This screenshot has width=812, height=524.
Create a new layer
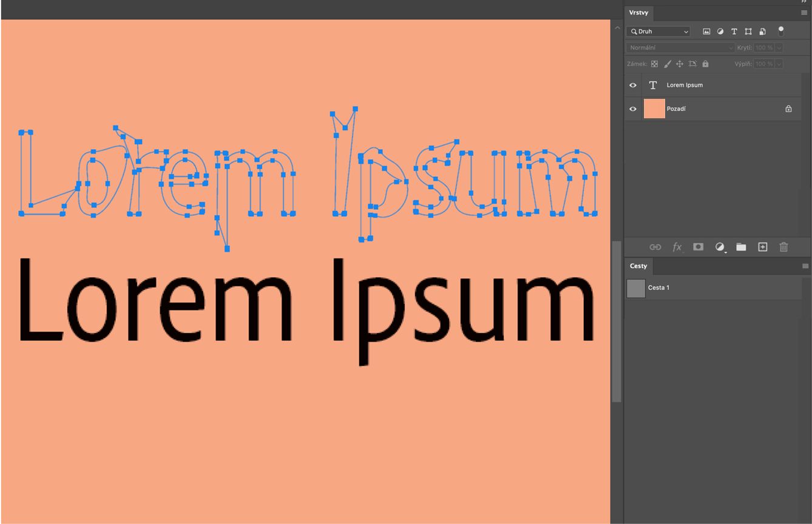tap(763, 247)
